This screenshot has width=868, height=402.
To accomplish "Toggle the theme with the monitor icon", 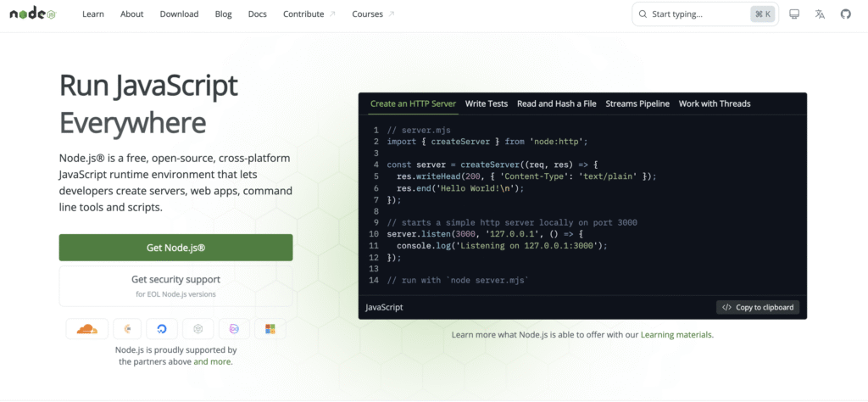I will coord(793,14).
